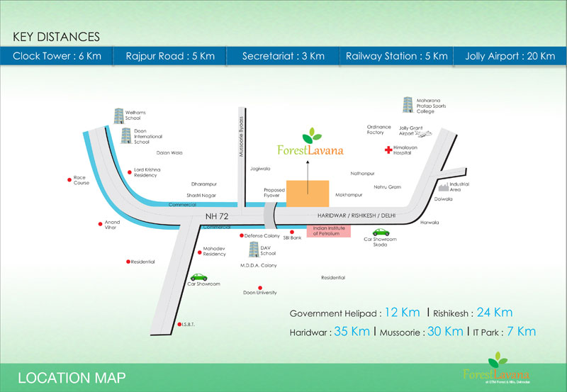Select the pink Indian Institute of Petroleum box
This screenshot has height=392, width=567.
tap(329, 231)
